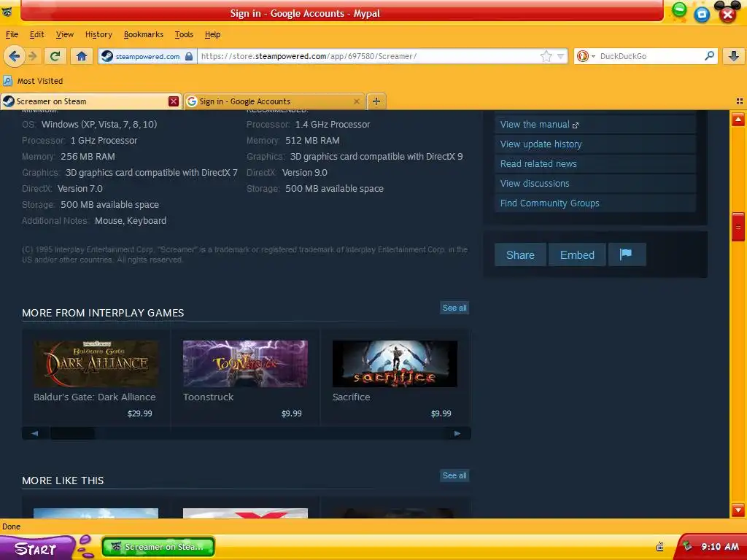Open the Edit menu
The width and height of the screenshot is (747, 560).
[36, 34]
